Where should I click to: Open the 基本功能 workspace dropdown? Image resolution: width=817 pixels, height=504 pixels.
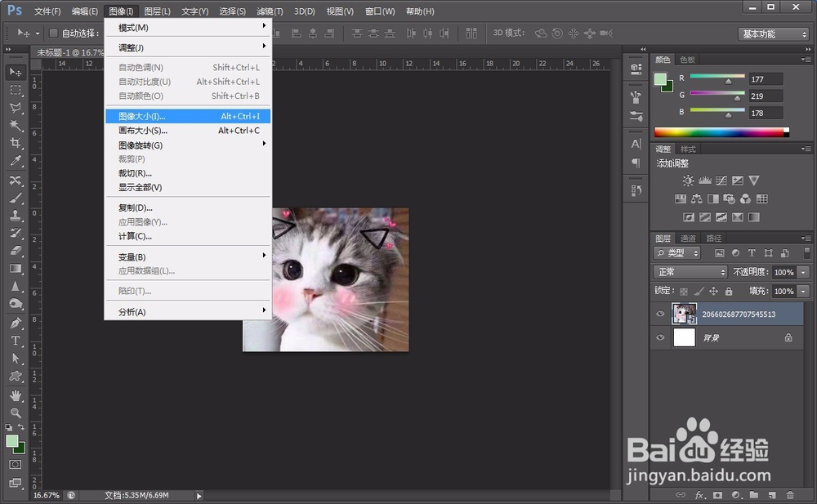point(773,33)
